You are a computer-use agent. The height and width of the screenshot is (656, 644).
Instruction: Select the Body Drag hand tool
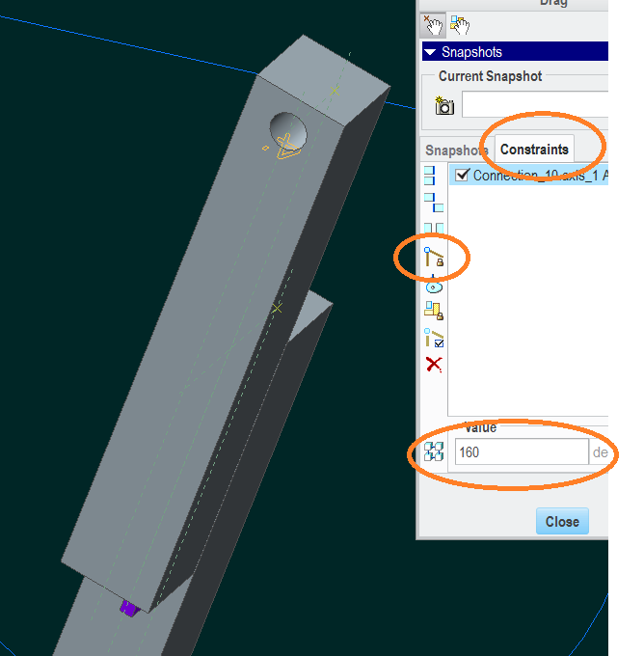(x=460, y=25)
